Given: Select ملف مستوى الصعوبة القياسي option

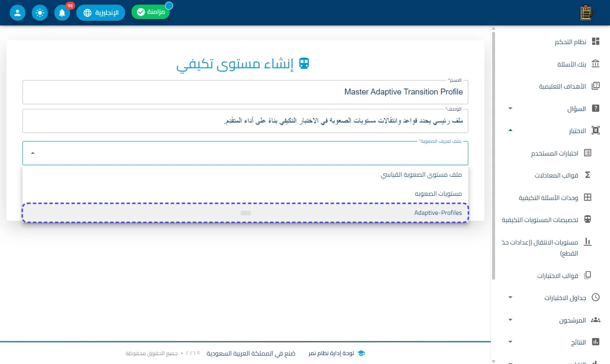Looking at the screenshot, I should (x=245, y=175).
